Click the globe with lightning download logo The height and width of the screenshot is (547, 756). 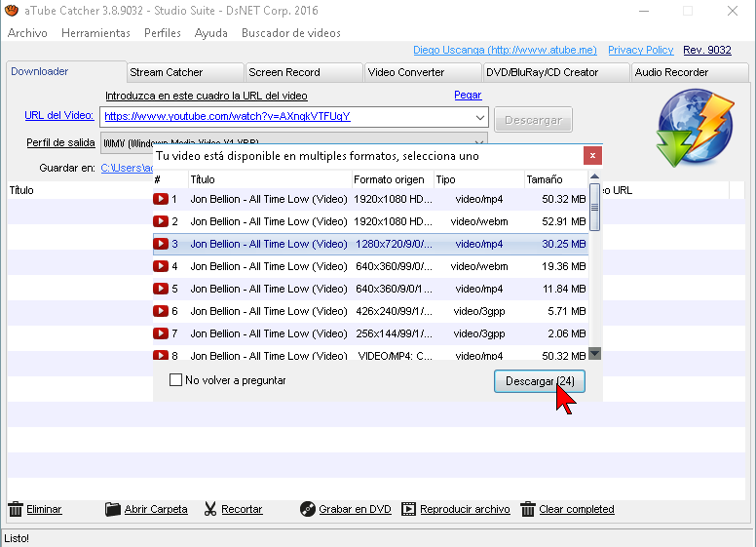coord(695,128)
